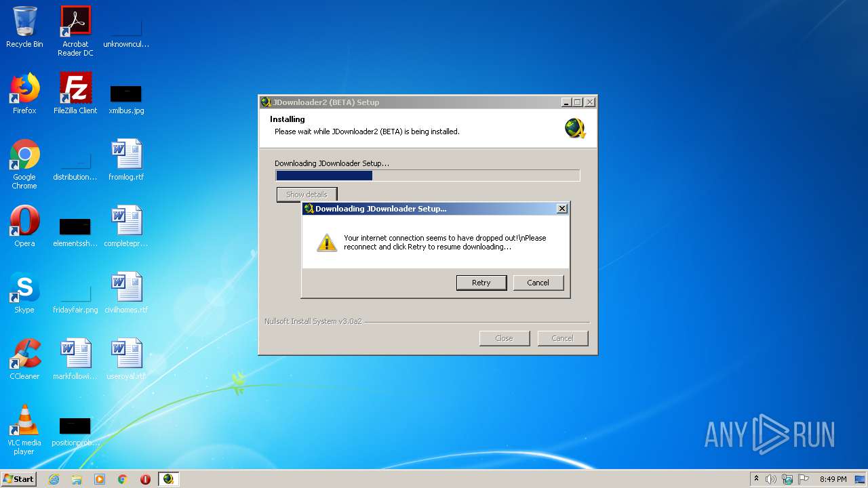Open Acrobat Reader DC shortcut
This screenshot has width=868, height=488.
pyautogui.click(x=75, y=31)
